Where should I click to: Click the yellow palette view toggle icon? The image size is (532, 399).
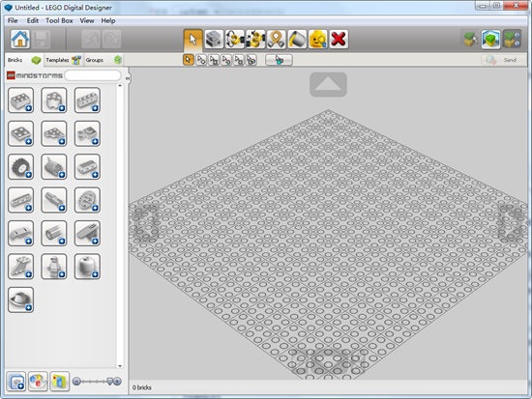(59, 382)
